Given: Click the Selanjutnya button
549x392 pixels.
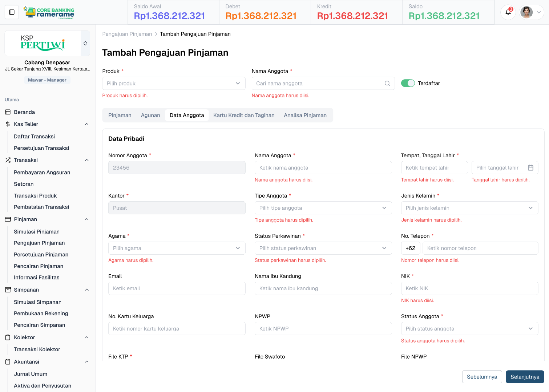Looking at the screenshot, I should point(524,377).
